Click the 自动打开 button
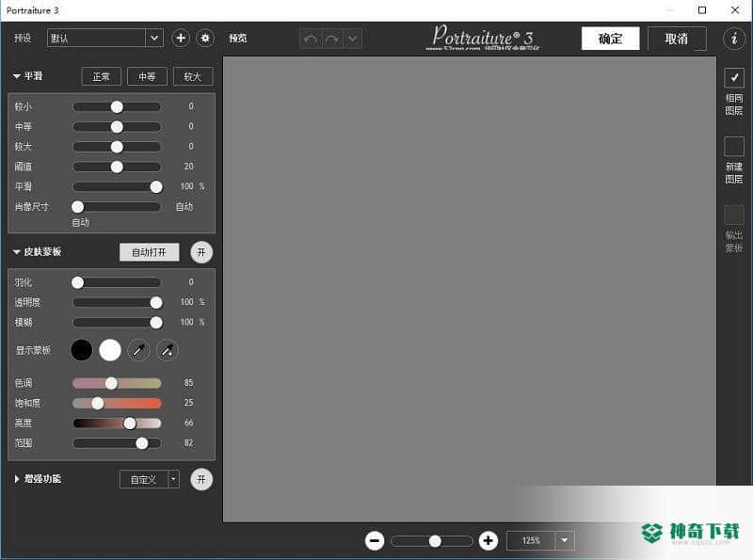The height and width of the screenshot is (560, 753). (149, 252)
